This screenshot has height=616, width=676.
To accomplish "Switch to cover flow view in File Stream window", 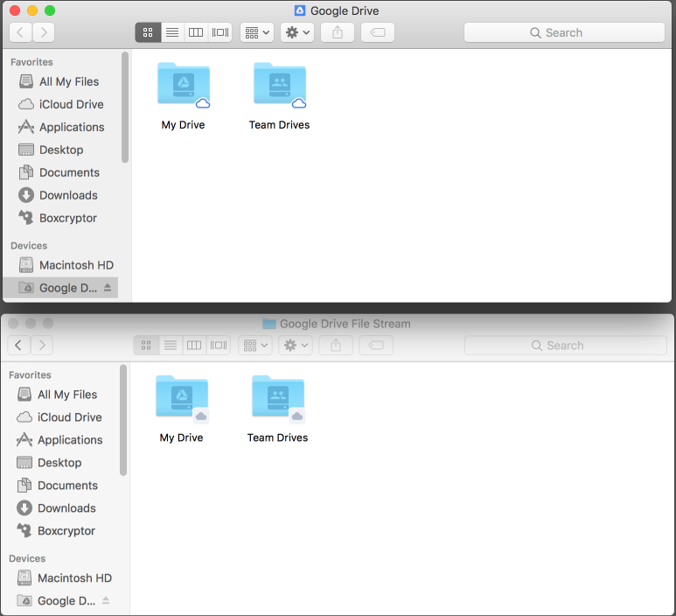I will click(218, 345).
